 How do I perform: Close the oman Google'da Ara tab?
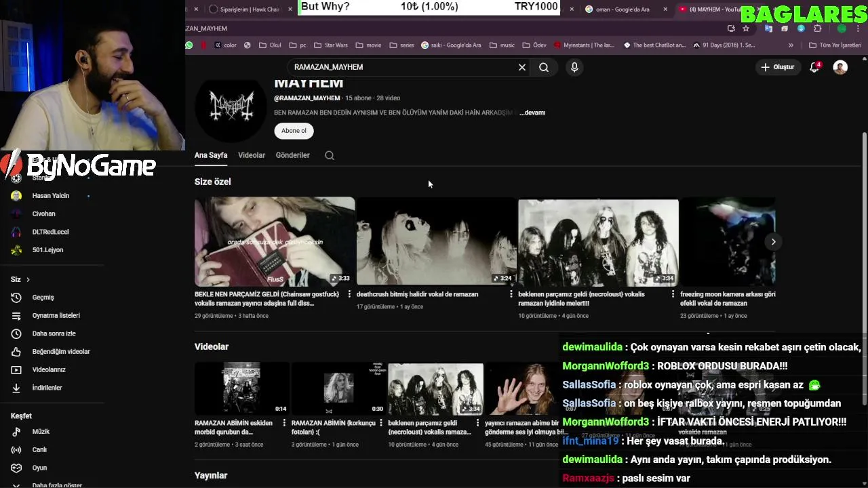pyautogui.click(x=665, y=9)
